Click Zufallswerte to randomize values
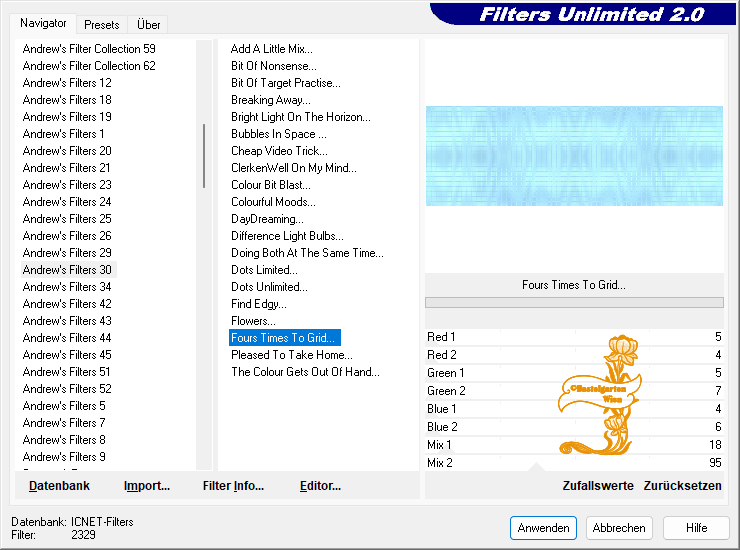This screenshot has width=740, height=550. 598,486
